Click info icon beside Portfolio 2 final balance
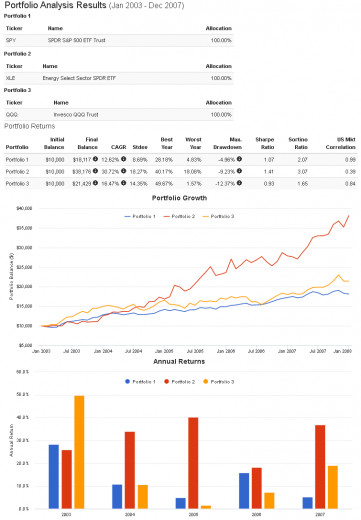The width and height of the screenshot is (361, 520). (x=95, y=171)
